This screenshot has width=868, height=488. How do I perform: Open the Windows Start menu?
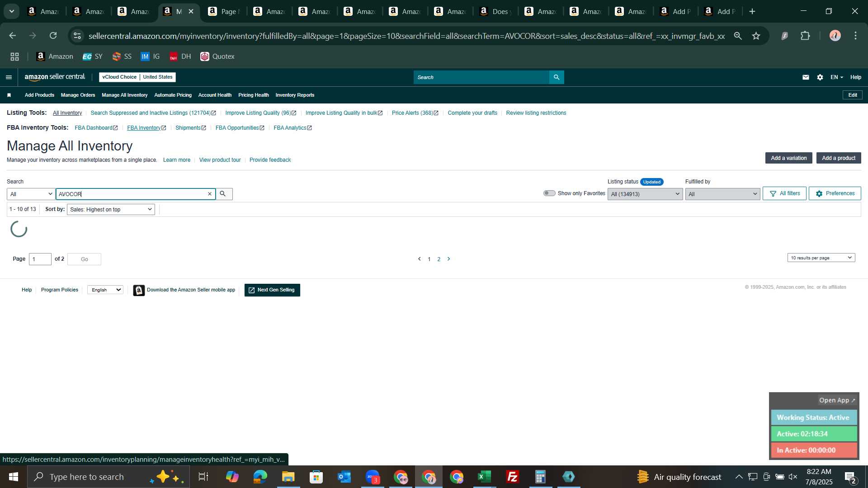[x=13, y=477]
